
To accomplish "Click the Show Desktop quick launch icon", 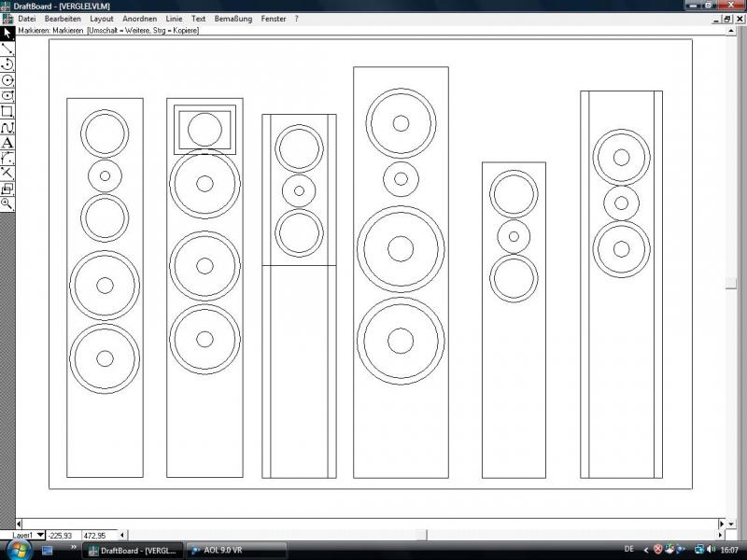I will pyautogui.click(x=48, y=551).
